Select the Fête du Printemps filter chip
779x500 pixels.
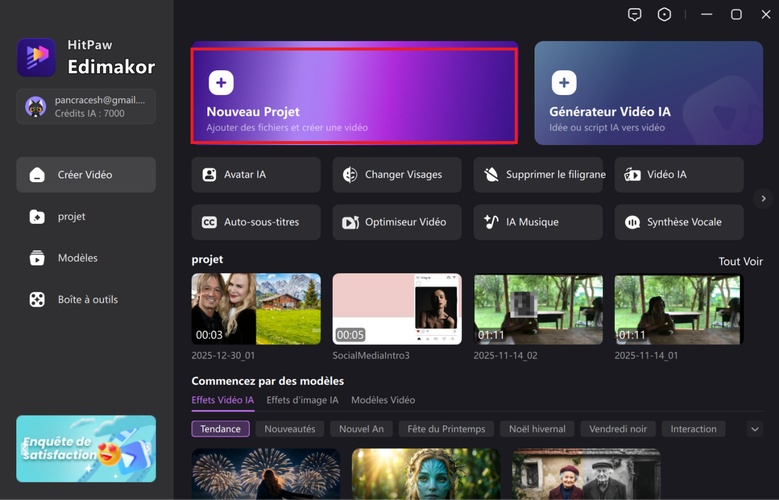[446, 429]
